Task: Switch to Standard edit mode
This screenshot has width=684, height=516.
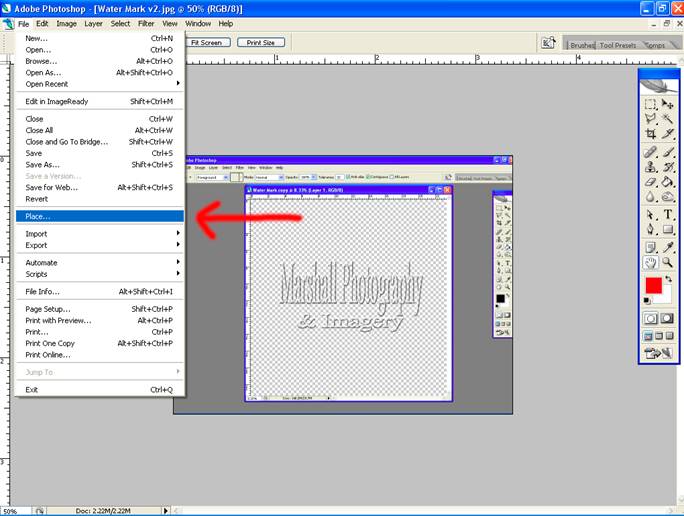Action: pyautogui.click(x=650, y=318)
